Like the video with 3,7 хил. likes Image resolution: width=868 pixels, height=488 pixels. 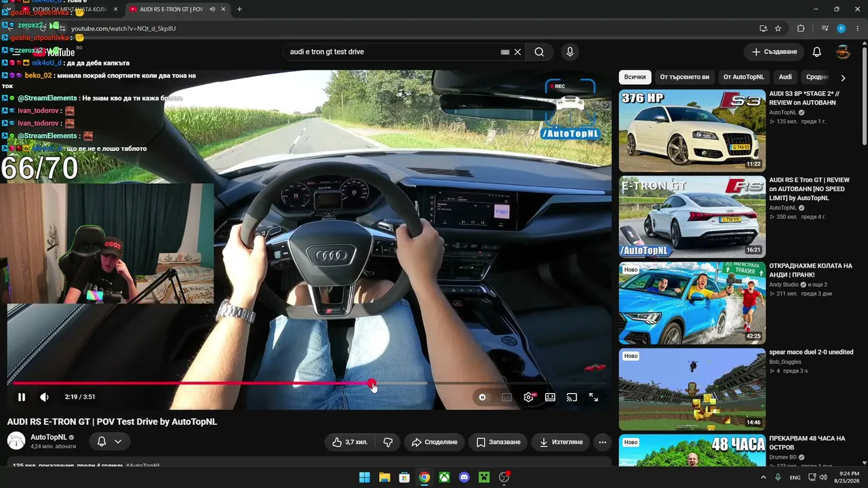click(x=350, y=442)
